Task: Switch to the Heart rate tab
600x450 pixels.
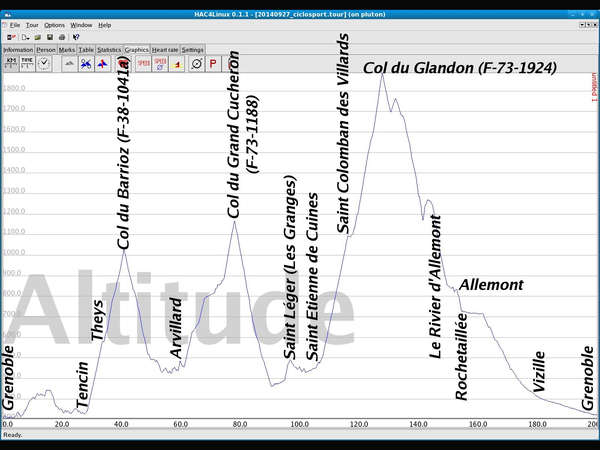Action: pos(165,48)
